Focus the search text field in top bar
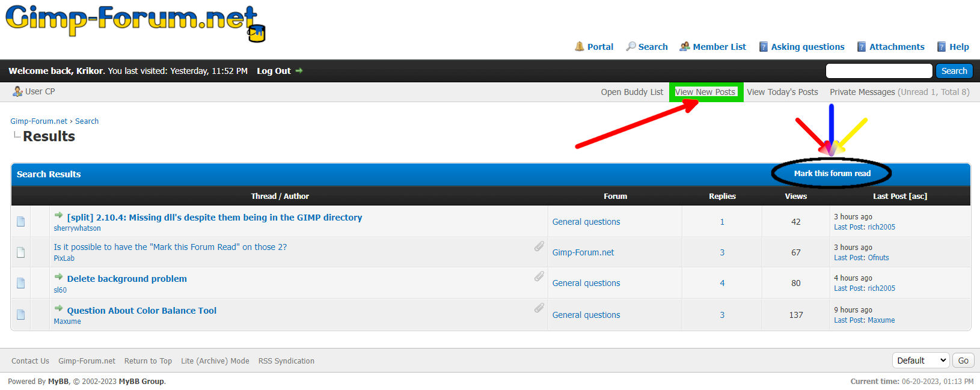The image size is (980, 390). click(879, 71)
